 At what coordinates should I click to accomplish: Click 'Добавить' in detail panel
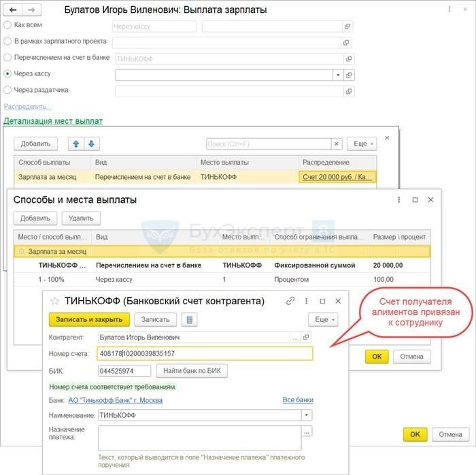click(35, 144)
